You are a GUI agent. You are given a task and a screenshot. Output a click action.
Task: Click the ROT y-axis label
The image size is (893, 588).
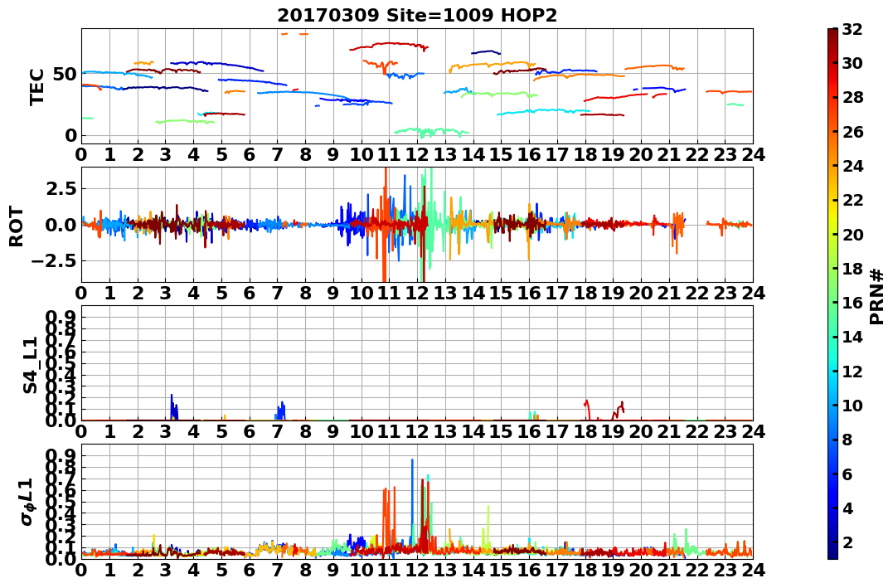pos(17,226)
